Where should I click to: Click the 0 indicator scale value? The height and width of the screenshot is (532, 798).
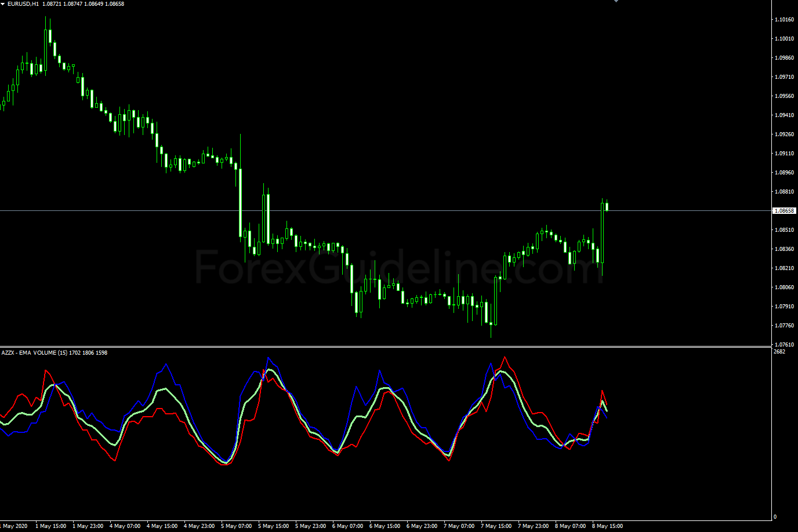tap(775, 516)
